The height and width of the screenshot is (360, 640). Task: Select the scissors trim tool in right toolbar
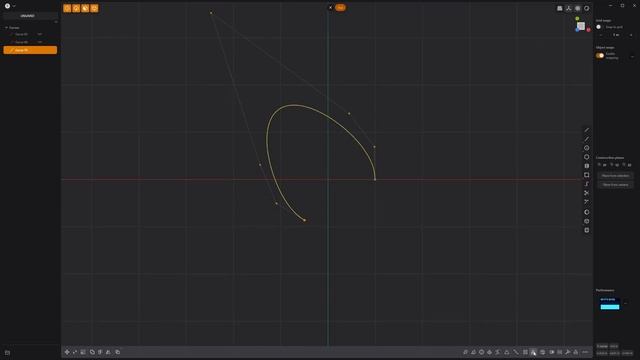tap(587, 193)
